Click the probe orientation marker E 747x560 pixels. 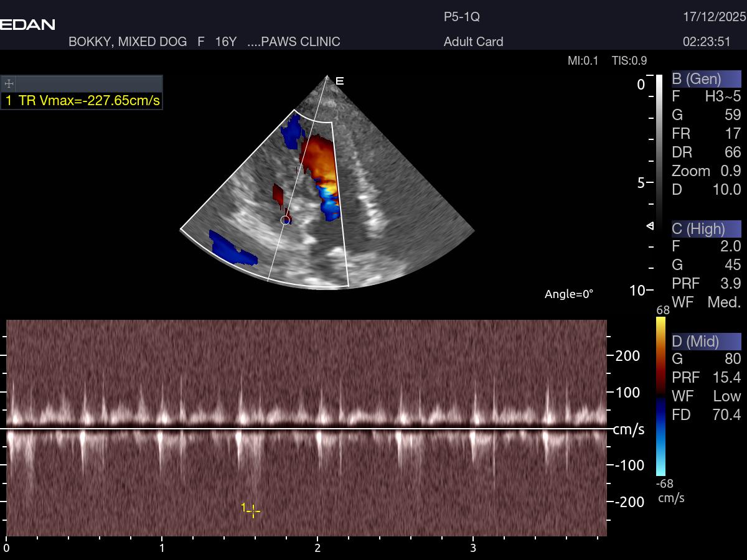pyautogui.click(x=339, y=81)
